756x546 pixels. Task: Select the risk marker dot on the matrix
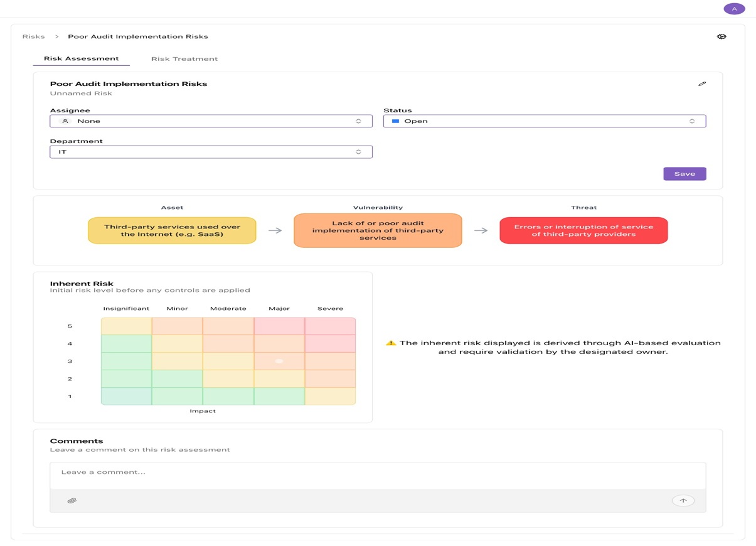pos(279,361)
